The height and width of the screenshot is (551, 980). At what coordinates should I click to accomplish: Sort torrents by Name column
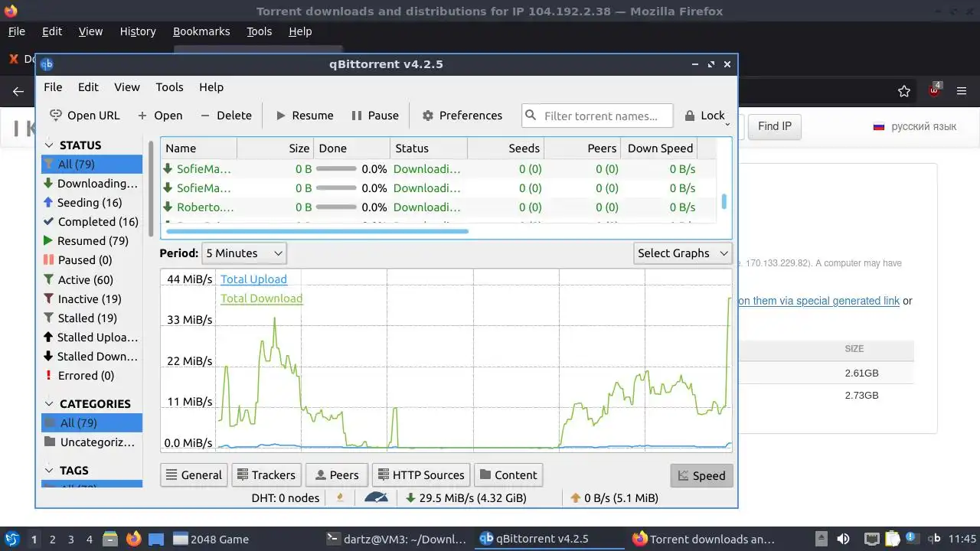[x=199, y=148]
